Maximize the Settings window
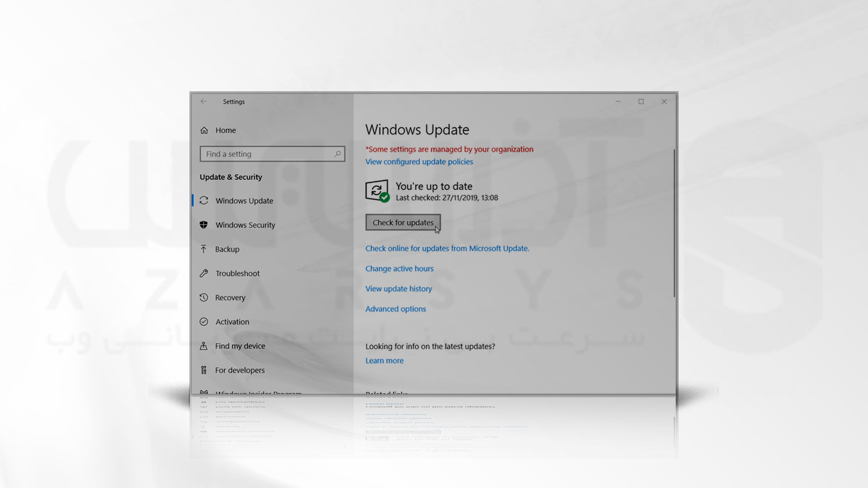This screenshot has height=488, width=868. pos(641,102)
